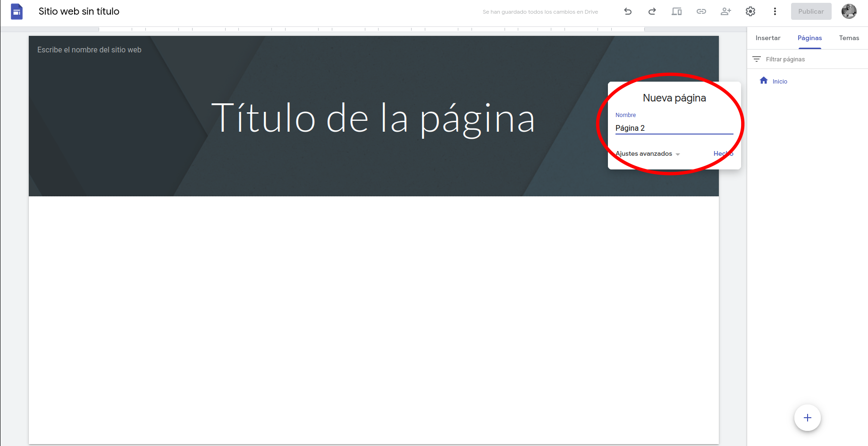
Task: Select the Inicio page in list
Action: (779, 81)
